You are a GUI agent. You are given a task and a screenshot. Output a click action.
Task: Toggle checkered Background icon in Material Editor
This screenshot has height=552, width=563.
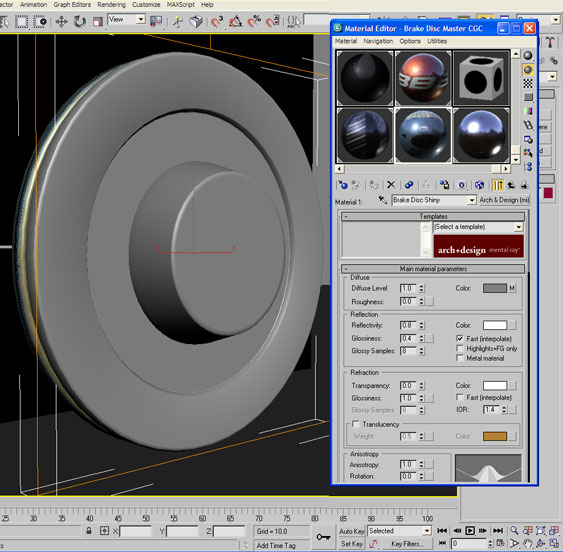[528, 83]
